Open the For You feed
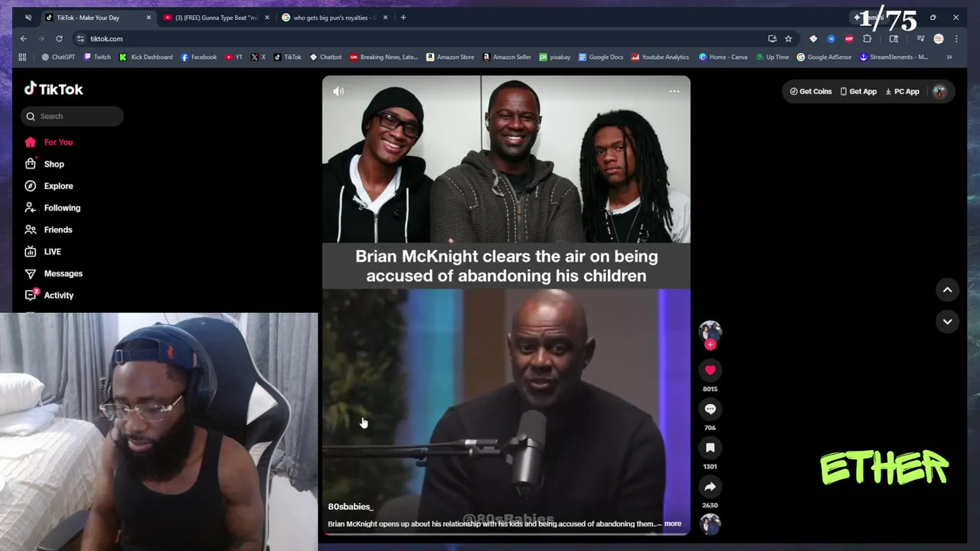The height and width of the screenshot is (551, 980). click(49, 142)
